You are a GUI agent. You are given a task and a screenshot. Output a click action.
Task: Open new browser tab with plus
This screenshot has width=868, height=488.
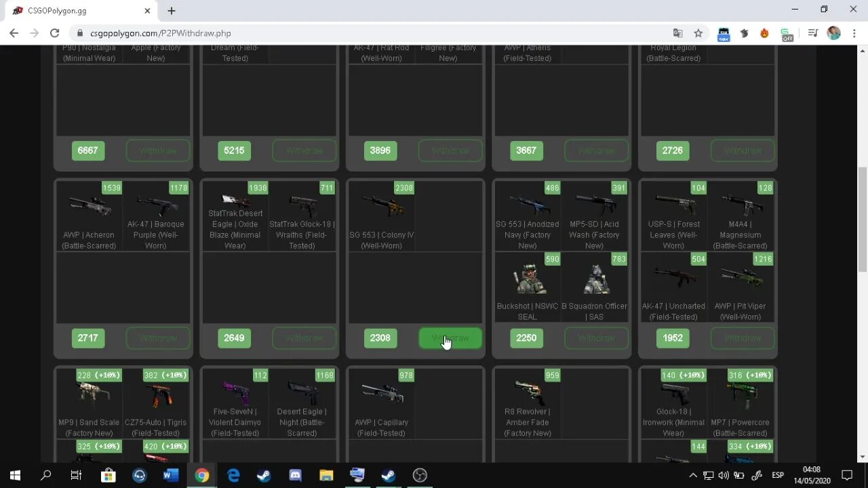172,11
